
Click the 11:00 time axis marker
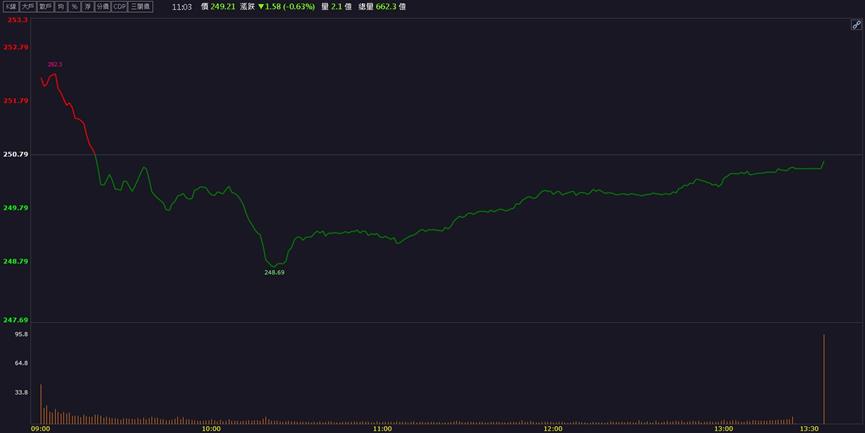click(382, 429)
